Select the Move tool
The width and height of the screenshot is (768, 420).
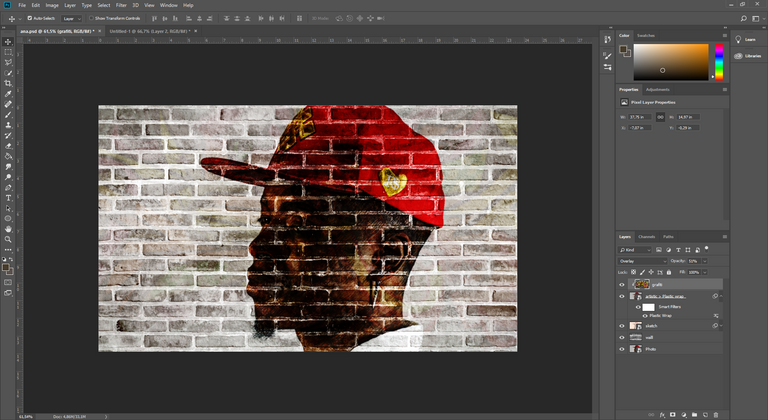click(x=8, y=42)
